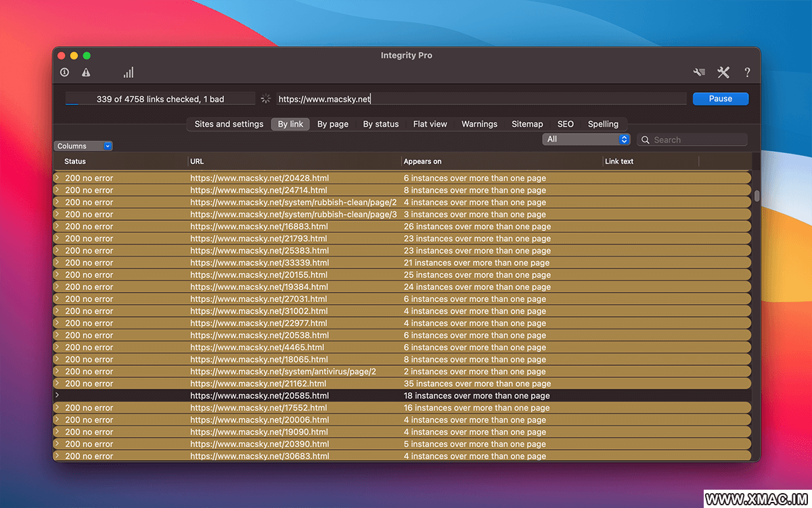Click the Pause button
812x508 pixels.
(721, 99)
